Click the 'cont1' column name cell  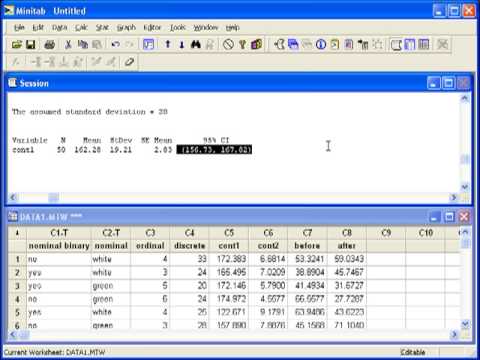coord(229,246)
